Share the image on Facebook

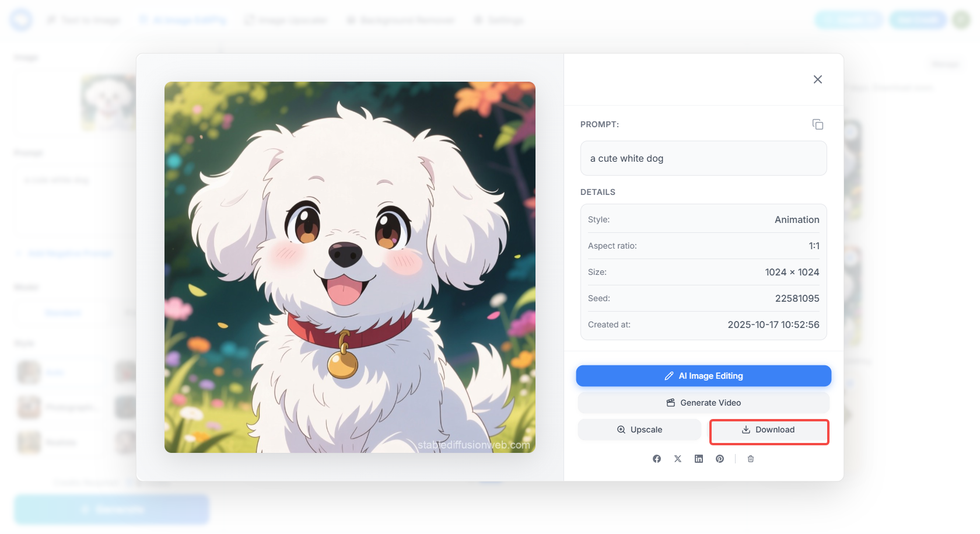[656, 459]
